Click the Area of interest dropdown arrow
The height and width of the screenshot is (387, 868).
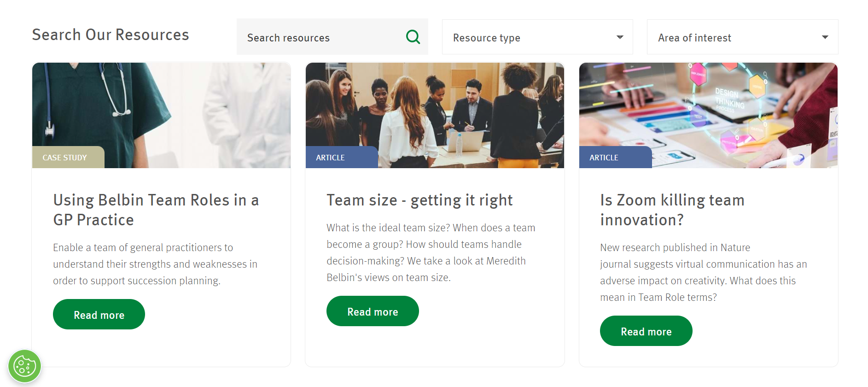(x=825, y=37)
